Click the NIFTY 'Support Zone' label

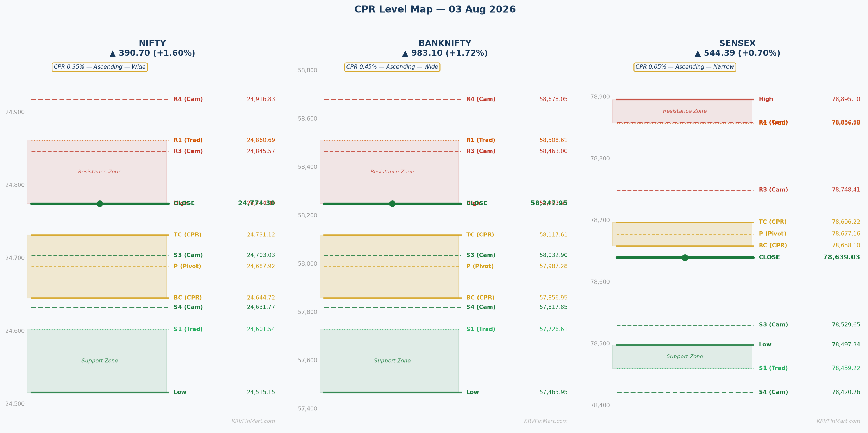pos(100,361)
